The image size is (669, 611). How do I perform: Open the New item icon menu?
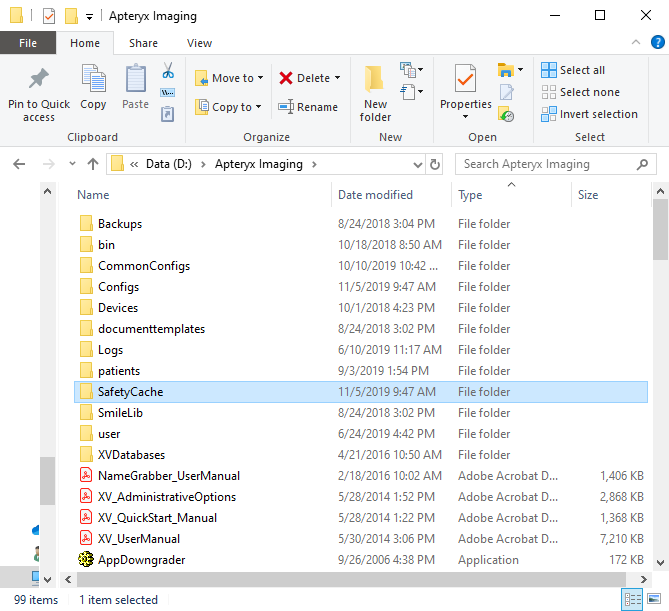(411, 70)
